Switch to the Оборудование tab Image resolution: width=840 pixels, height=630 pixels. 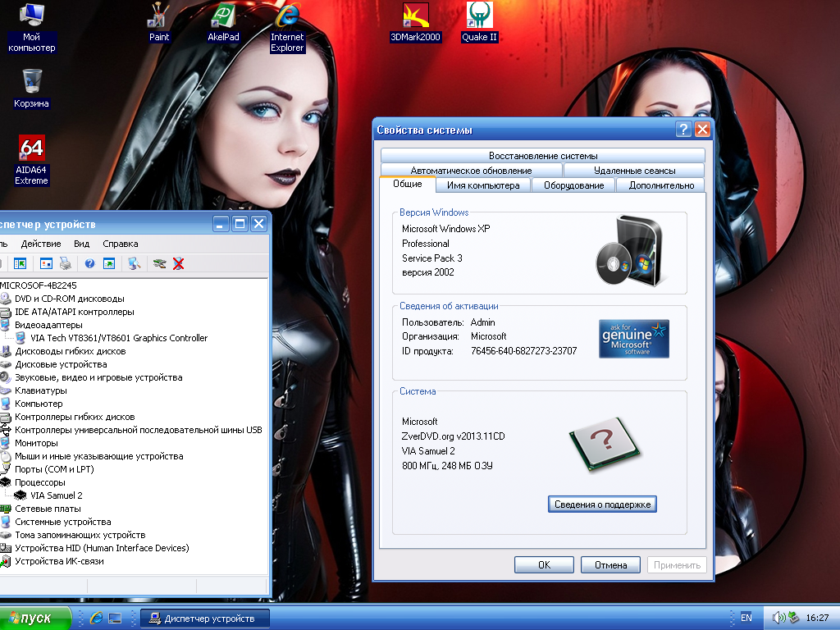[573, 185]
